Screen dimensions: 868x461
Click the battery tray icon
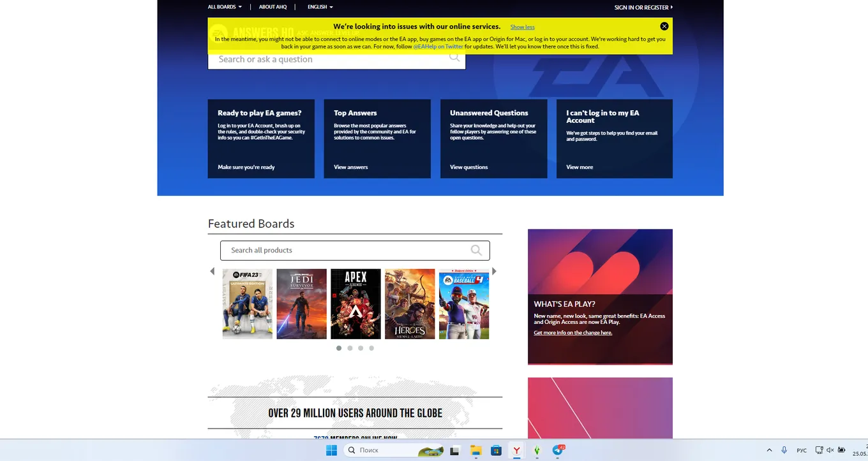click(842, 450)
